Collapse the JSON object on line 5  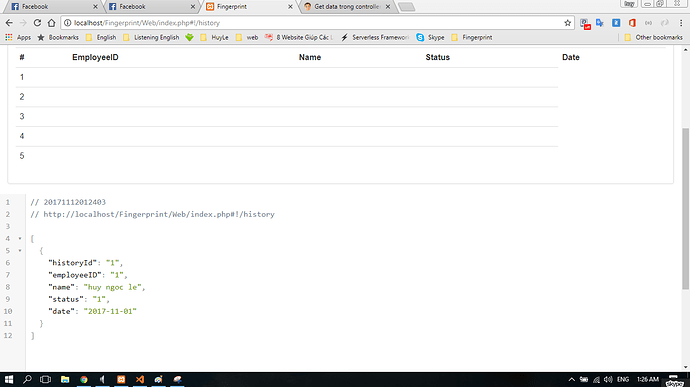coord(20,251)
